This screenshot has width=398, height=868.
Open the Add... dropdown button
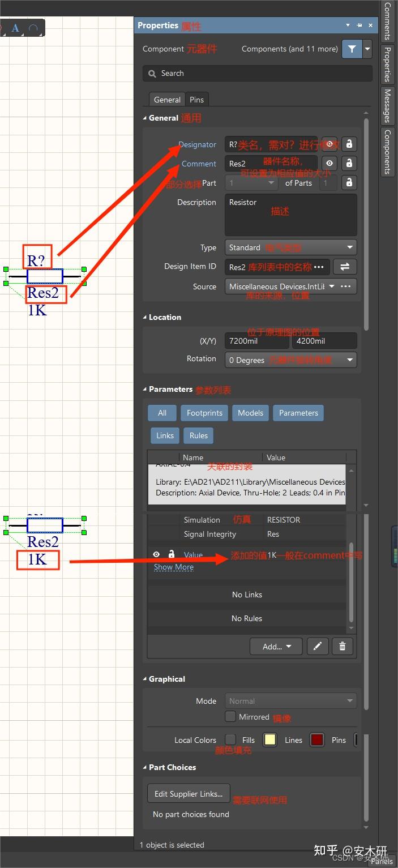(x=277, y=646)
